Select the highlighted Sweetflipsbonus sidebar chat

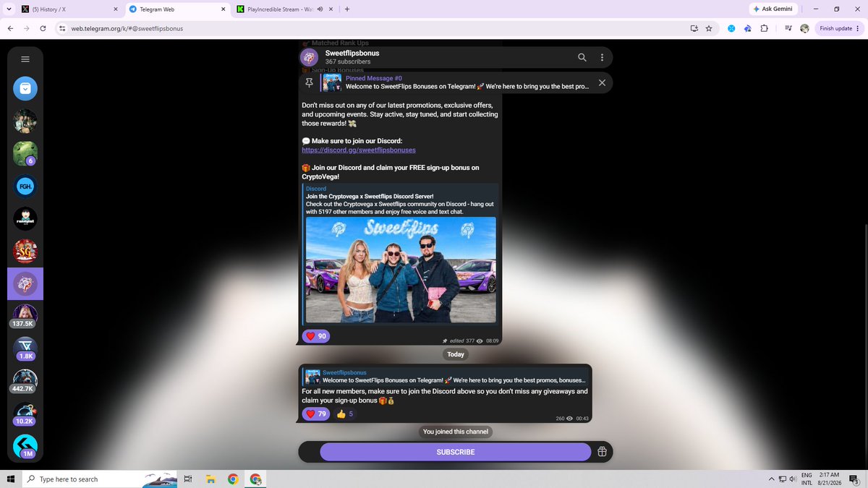coord(25,284)
